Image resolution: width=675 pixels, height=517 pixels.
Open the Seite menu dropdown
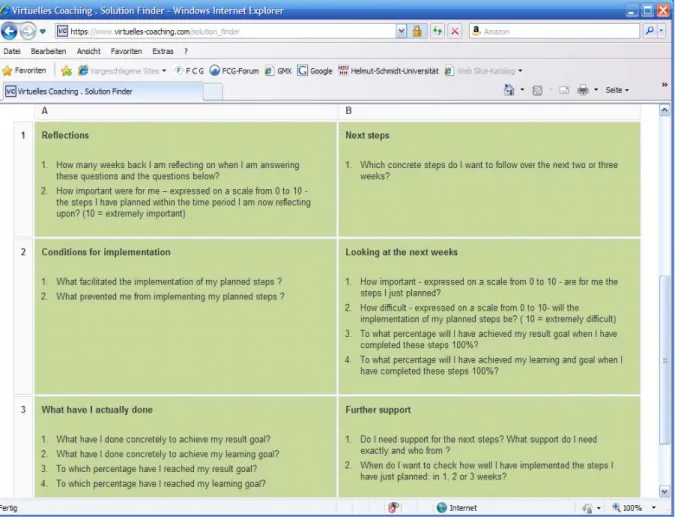tap(617, 90)
